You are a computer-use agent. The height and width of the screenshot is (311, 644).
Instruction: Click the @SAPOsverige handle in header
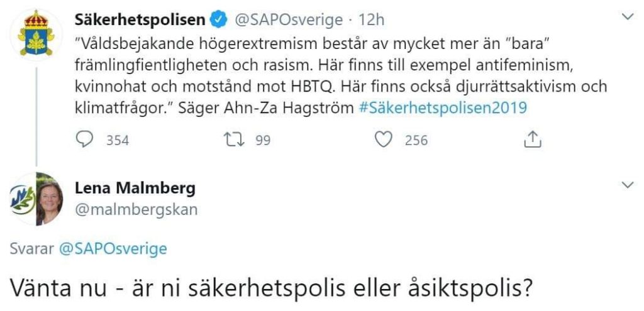coord(288,20)
